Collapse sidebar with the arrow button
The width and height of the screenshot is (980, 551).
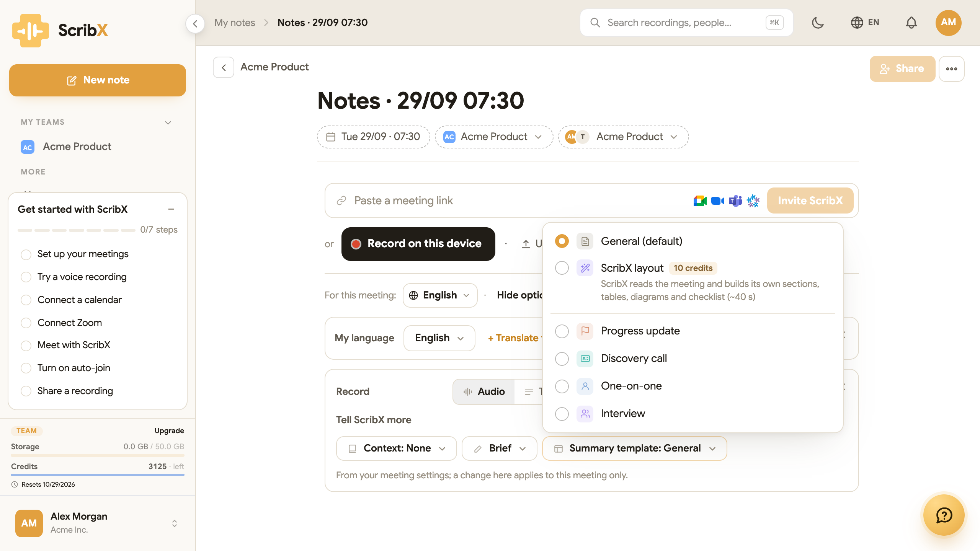tap(195, 24)
